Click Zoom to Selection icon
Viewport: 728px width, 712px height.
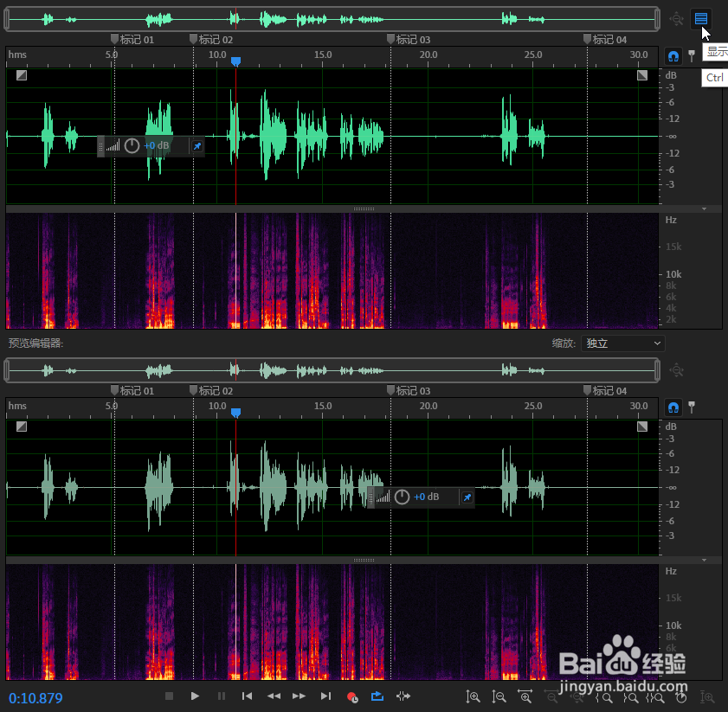click(655, 697)
